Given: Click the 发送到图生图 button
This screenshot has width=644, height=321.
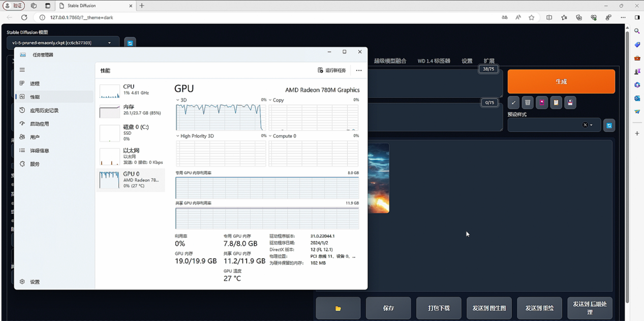Looking at the screenshot, I should pos(489,308).
